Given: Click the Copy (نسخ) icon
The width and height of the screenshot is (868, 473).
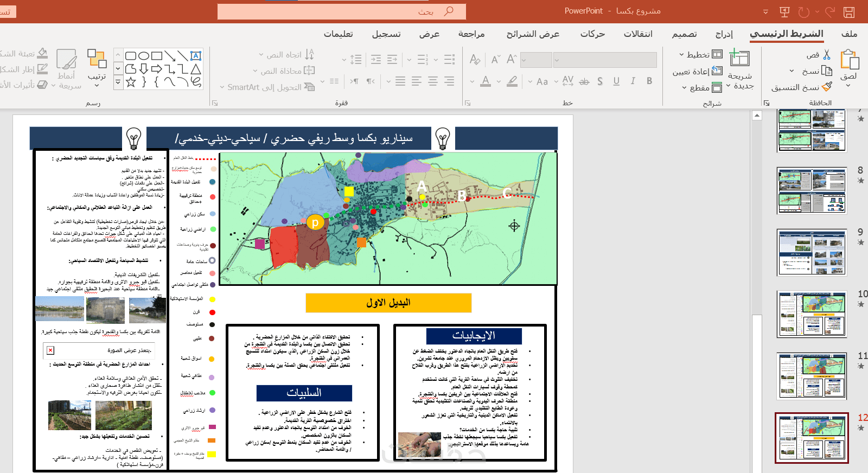Looking at the screenshot, I should click(x=827, y=71).
